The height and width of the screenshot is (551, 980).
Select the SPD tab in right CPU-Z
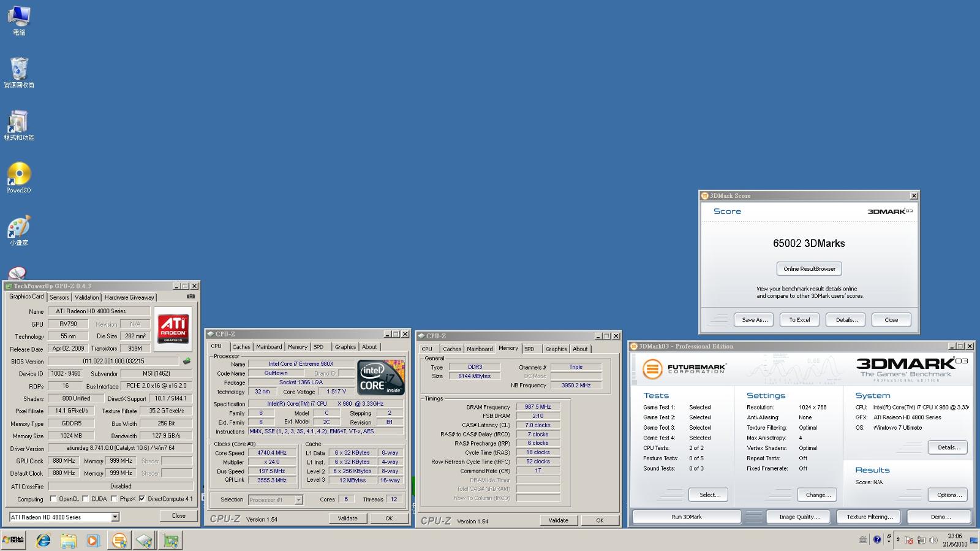[x=529, y=349]
